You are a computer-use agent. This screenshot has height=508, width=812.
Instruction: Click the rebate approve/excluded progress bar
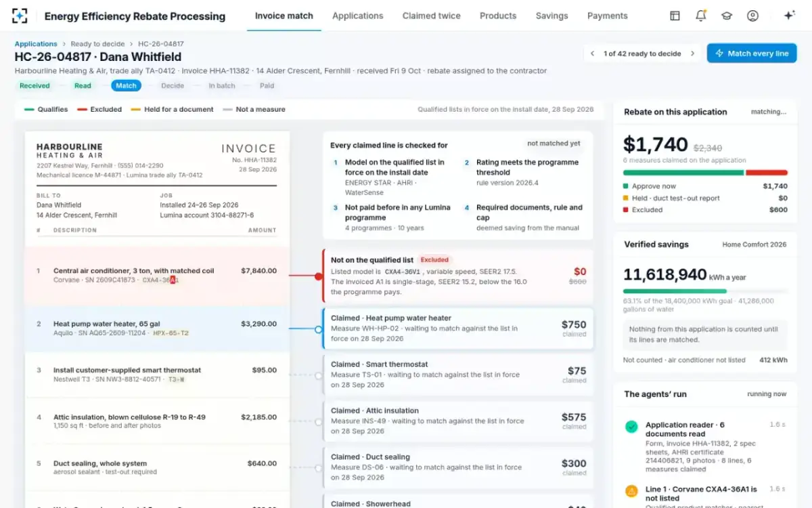pyautogui.click(x=705, y=173)
